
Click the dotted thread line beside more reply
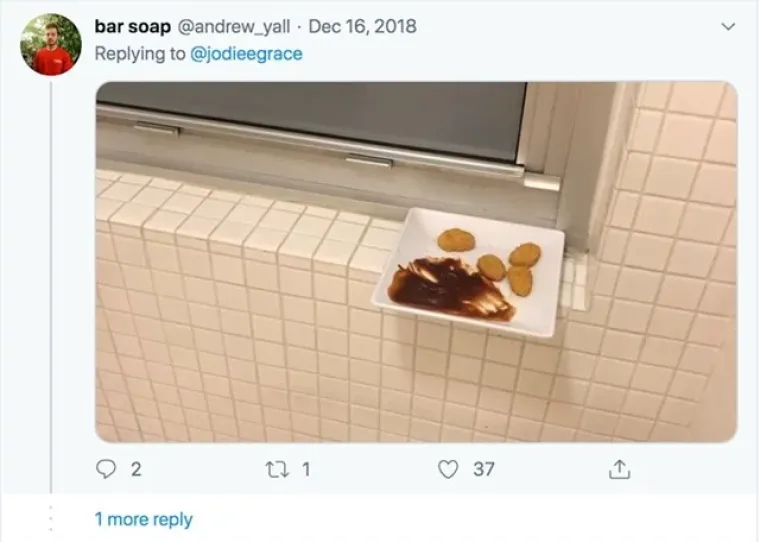pos(51,518)
